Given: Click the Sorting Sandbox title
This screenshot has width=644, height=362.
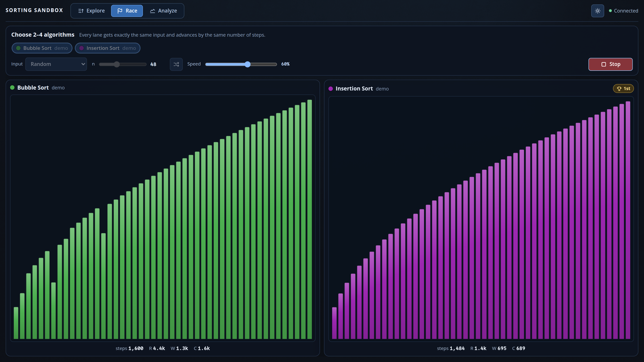Looking at the screenshot, I should tap(34, 10).
